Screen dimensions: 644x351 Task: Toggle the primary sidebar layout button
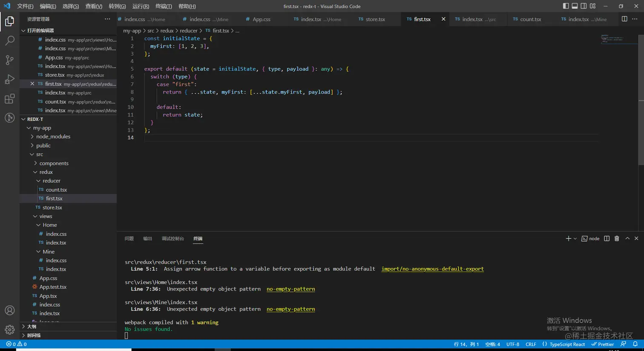[x=566, y=6]
